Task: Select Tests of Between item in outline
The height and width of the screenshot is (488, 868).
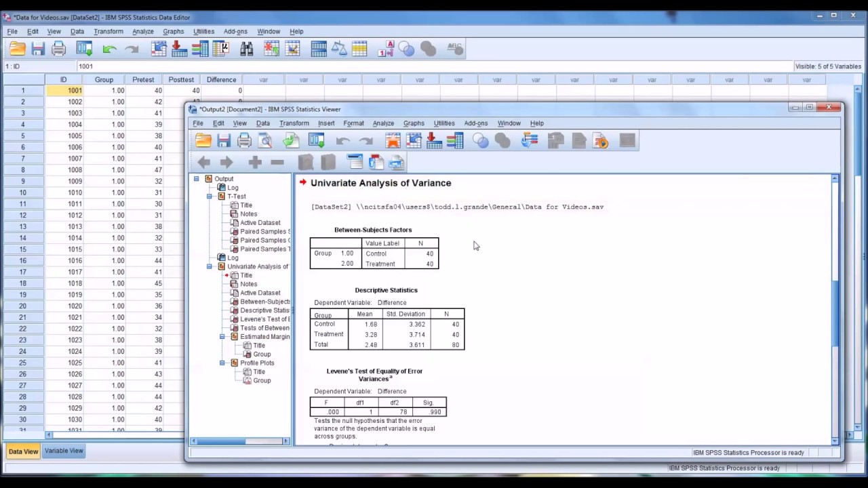Action: tap(264, 328)
